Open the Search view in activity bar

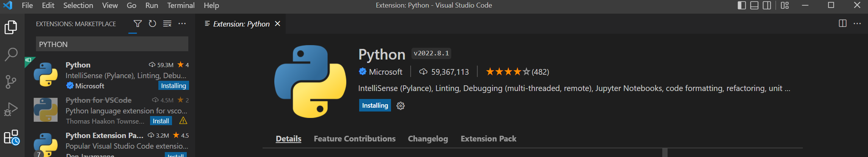point(11,54)
